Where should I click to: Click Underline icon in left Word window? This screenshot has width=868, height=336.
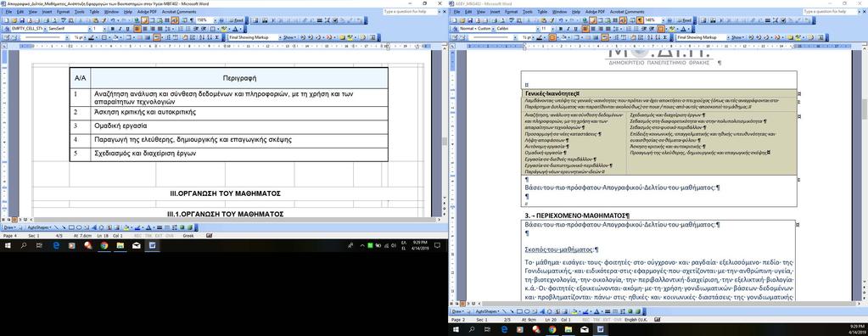coord(128,29)
